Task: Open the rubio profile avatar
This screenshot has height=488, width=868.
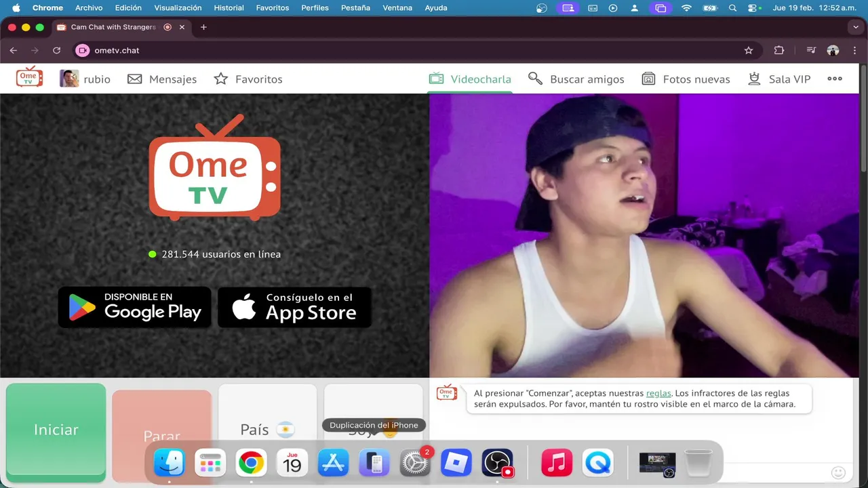Action: pyautogui.click(x=69, y=79)
